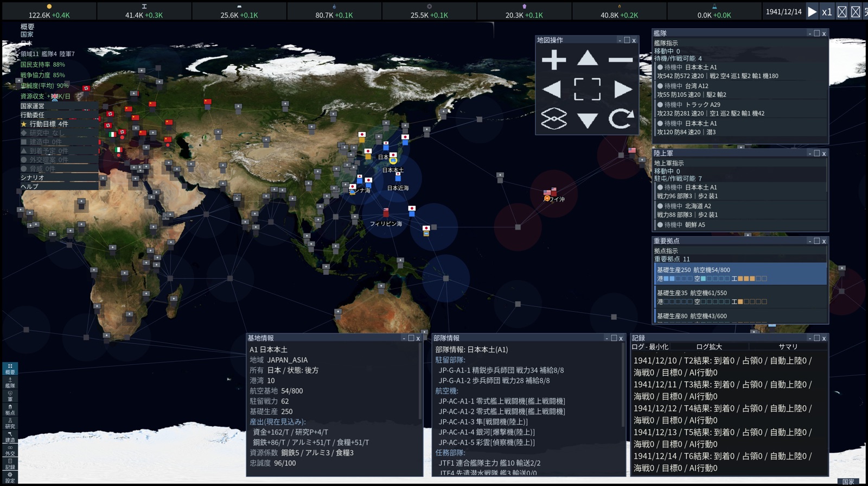The image size is (868, 486).
Task: Select US flag marker near ハワイ沖
Action: pyautogui.click(x=547, y=193)
